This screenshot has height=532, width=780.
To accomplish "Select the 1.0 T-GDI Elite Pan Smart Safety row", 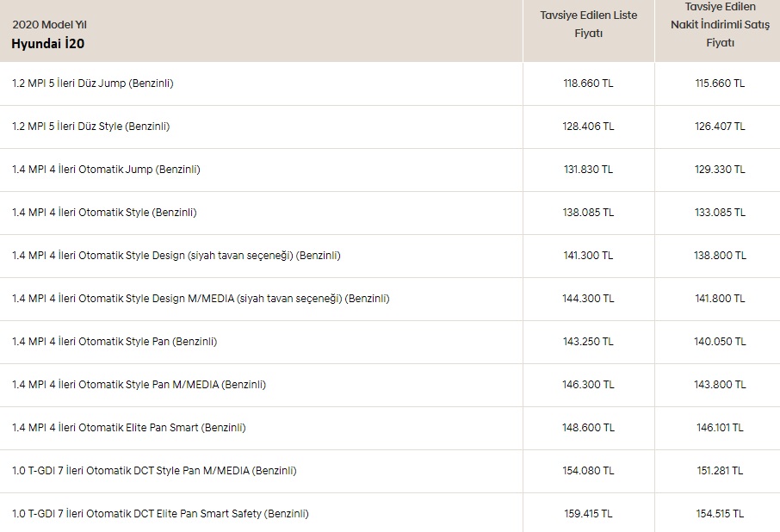I will coord(160,514).
